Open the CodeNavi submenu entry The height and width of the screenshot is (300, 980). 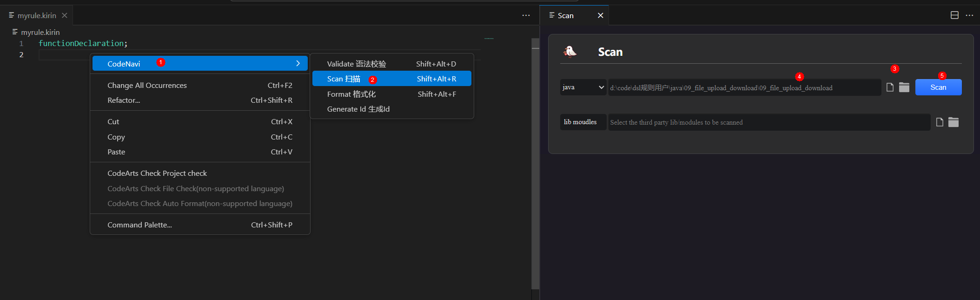coord(200,63)
